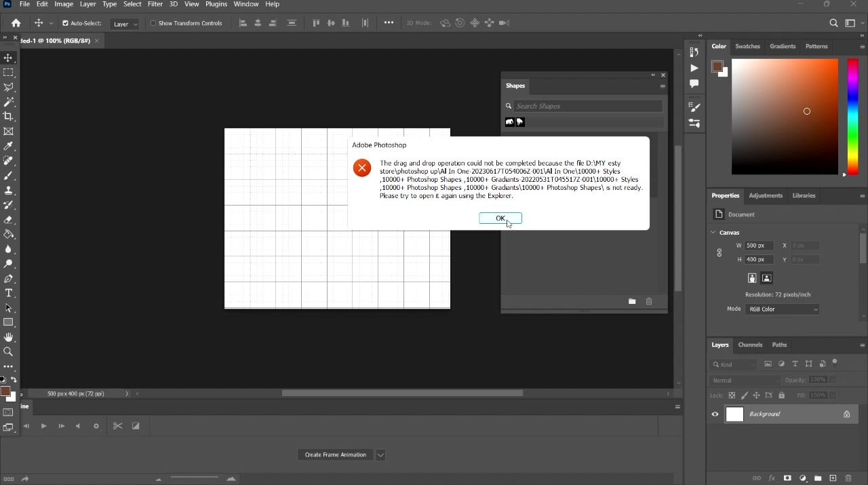Open the Layers panel options menu
Image resolution: width=868 pixels, height=485 pixels.
tap(863, 345)
